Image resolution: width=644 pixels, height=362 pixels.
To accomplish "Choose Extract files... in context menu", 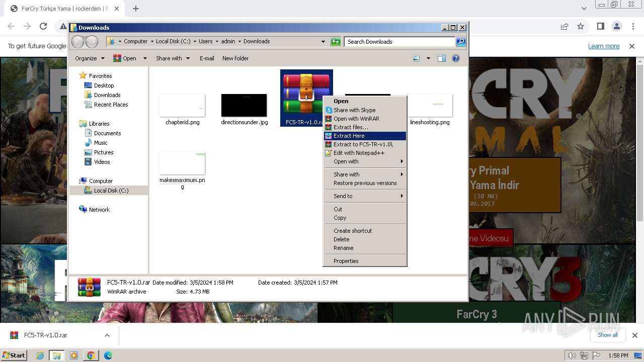I will 365,127.
